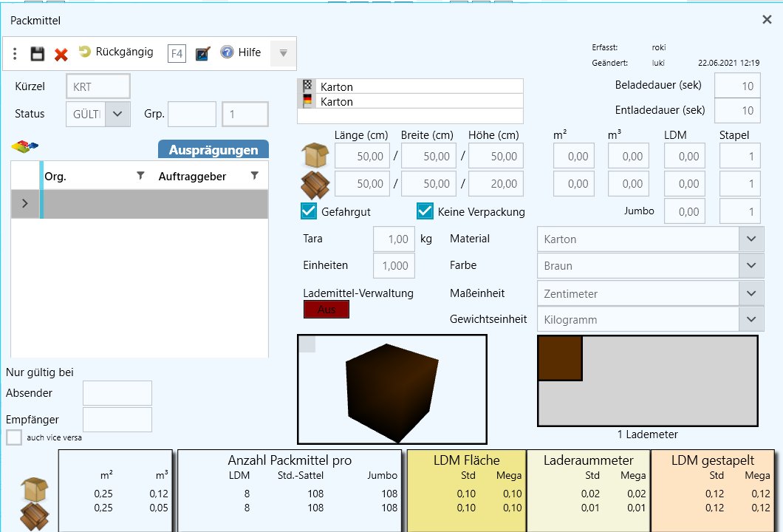Click the Empfänger input field

coord(117,420)
